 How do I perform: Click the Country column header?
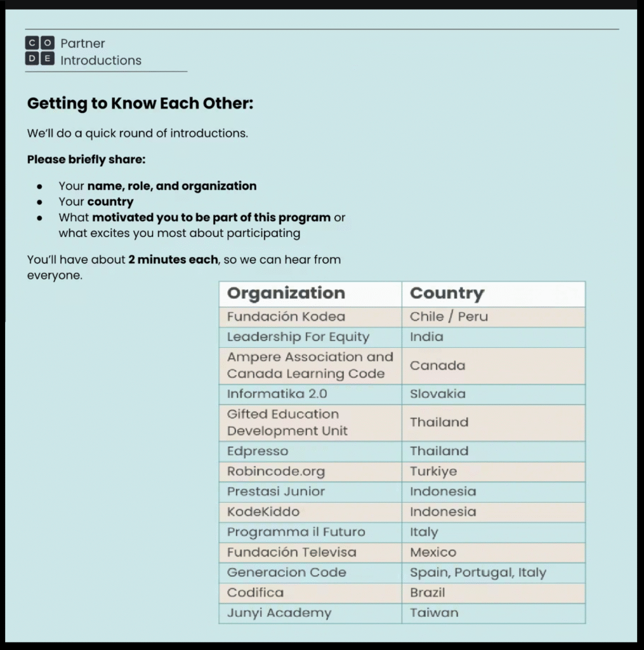point(447,293)
